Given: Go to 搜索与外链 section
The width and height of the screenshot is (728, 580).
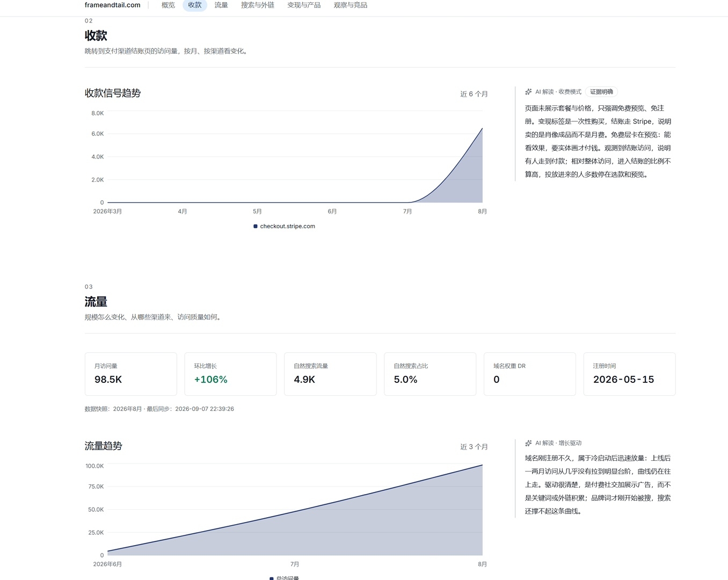Looking at the screenshot, I should pyautogui.click(x=258, y=5).
